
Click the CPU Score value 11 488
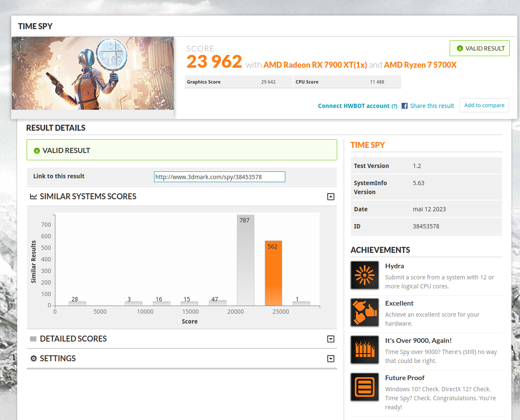pyautogui.click(x=377, y=82)
